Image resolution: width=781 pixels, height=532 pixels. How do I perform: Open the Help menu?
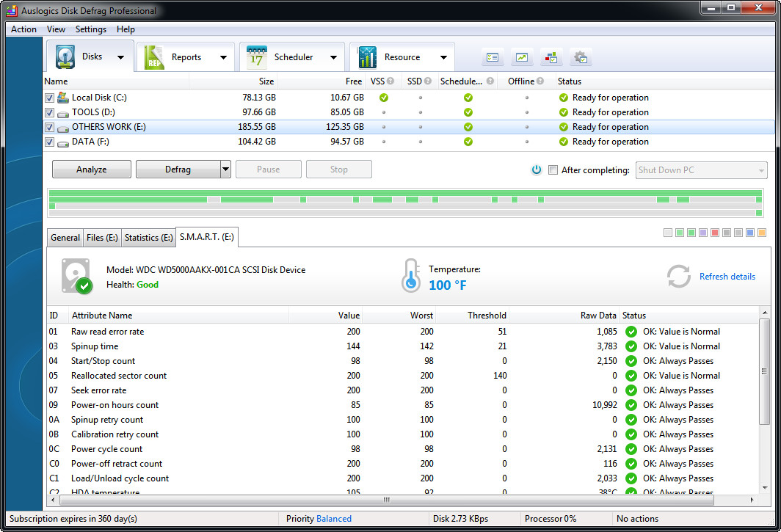[126, 29]
